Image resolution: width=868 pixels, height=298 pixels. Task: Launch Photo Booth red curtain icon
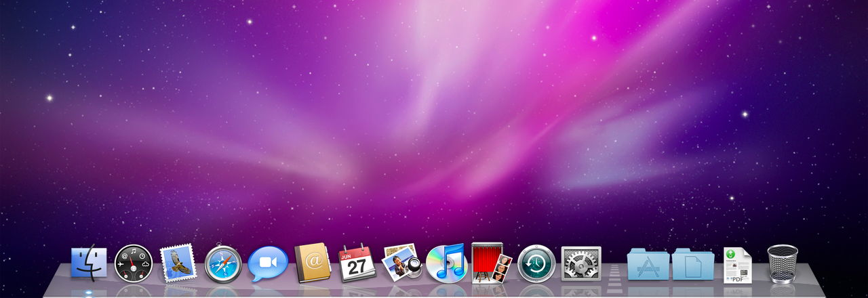click(x=492, y=263)
